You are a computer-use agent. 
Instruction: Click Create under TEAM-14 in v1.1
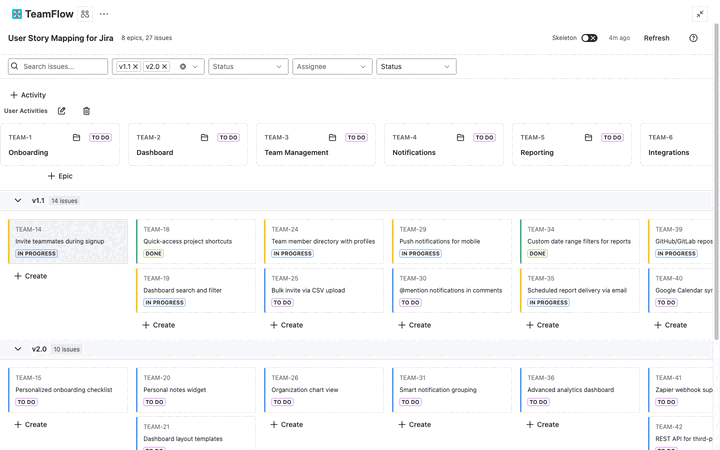coord(30,276)
